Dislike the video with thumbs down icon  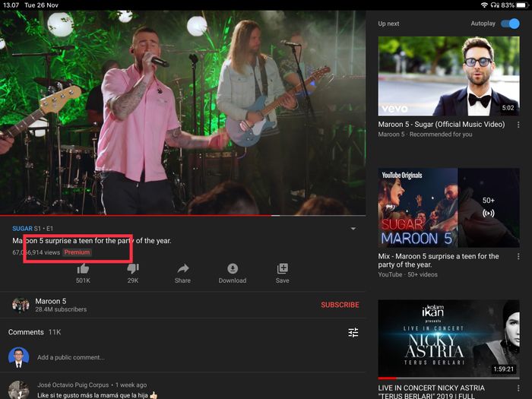pos(133,269)
